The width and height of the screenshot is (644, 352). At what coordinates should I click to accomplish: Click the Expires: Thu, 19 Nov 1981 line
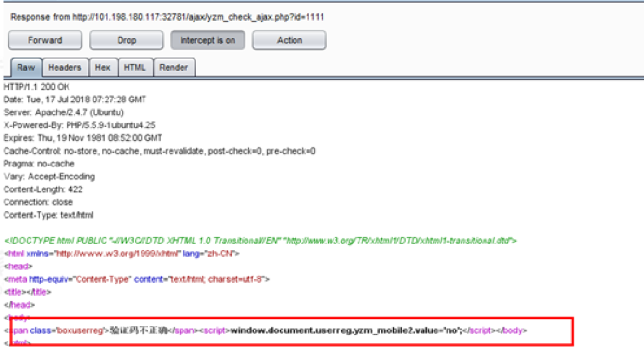pos(83,138)
